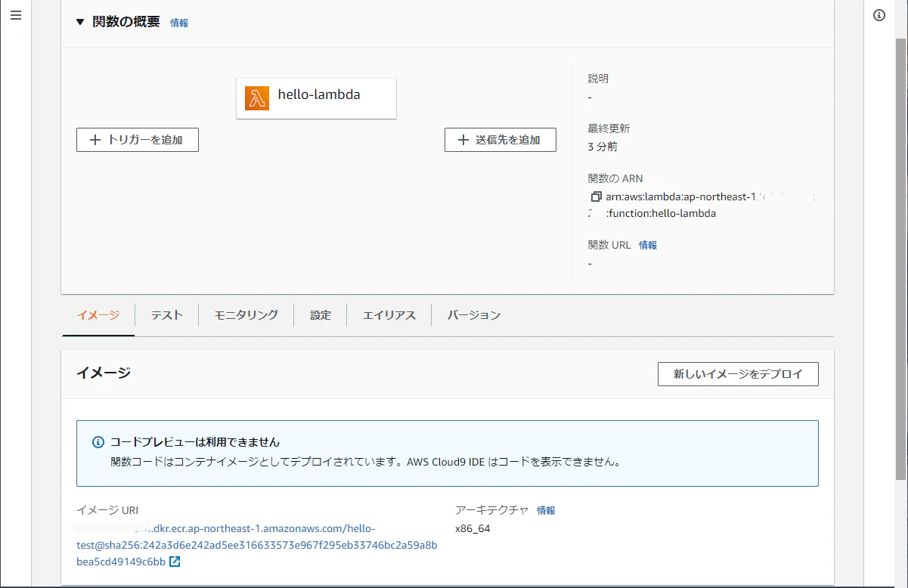The image size is (908, 588).
Task: Click the info circle icon top right
Action: tap(879, 14)
